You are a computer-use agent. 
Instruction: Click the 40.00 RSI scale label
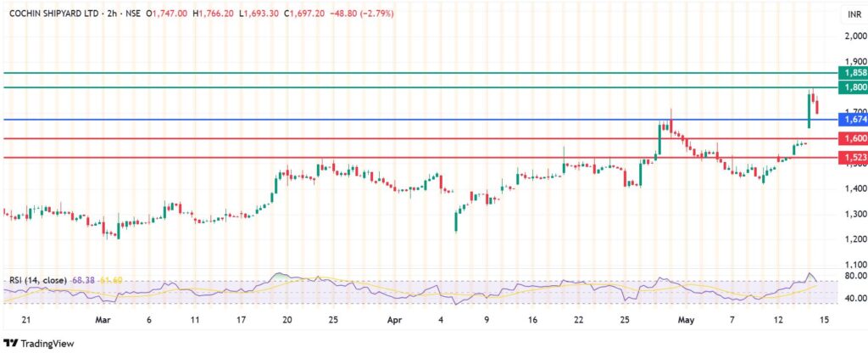854,298
